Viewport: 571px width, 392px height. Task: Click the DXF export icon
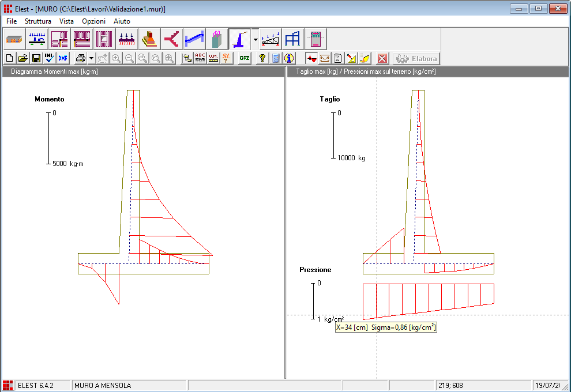pyautogui.click(x=62, y=58)
